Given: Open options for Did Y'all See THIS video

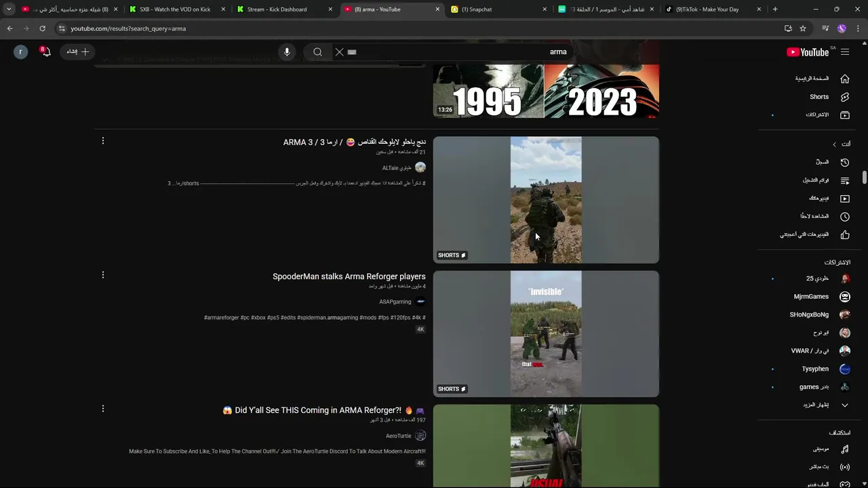Looking at the screenshot, I should point(103,409).
